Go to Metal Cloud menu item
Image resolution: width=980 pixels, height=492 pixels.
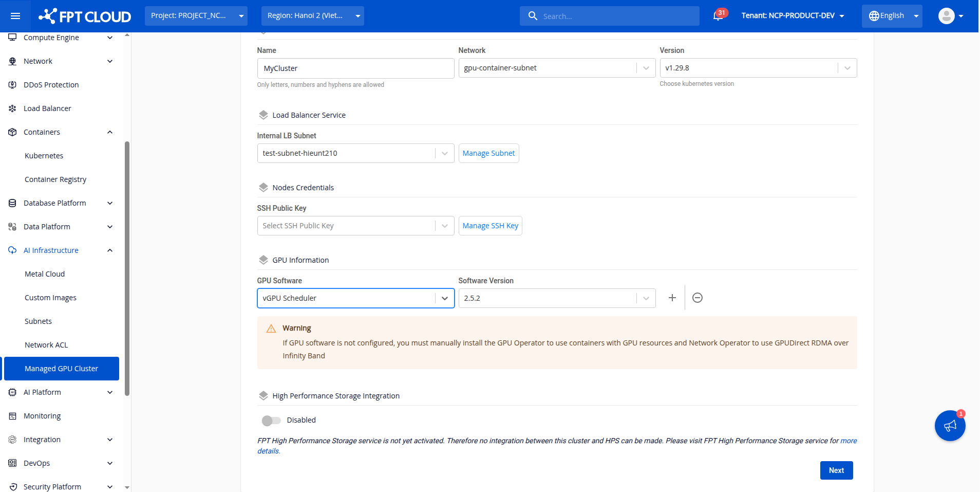[45, 274]
